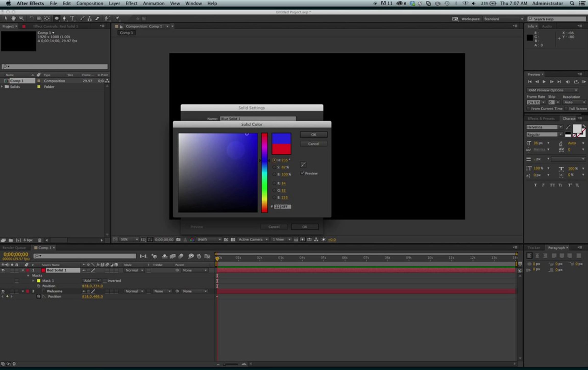Jump to first frame in Preview panel
The width and height of the screenshot is (588, 370).
pos(529,82)
